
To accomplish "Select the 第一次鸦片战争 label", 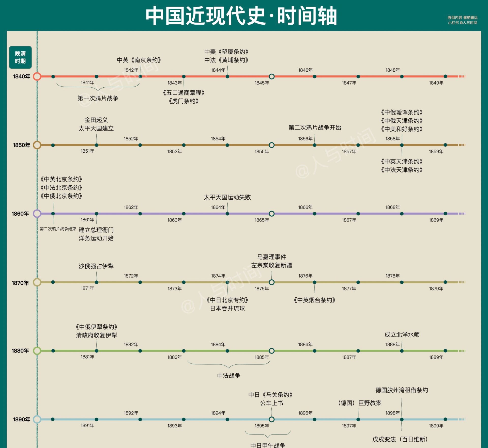I will pos(98,98).
